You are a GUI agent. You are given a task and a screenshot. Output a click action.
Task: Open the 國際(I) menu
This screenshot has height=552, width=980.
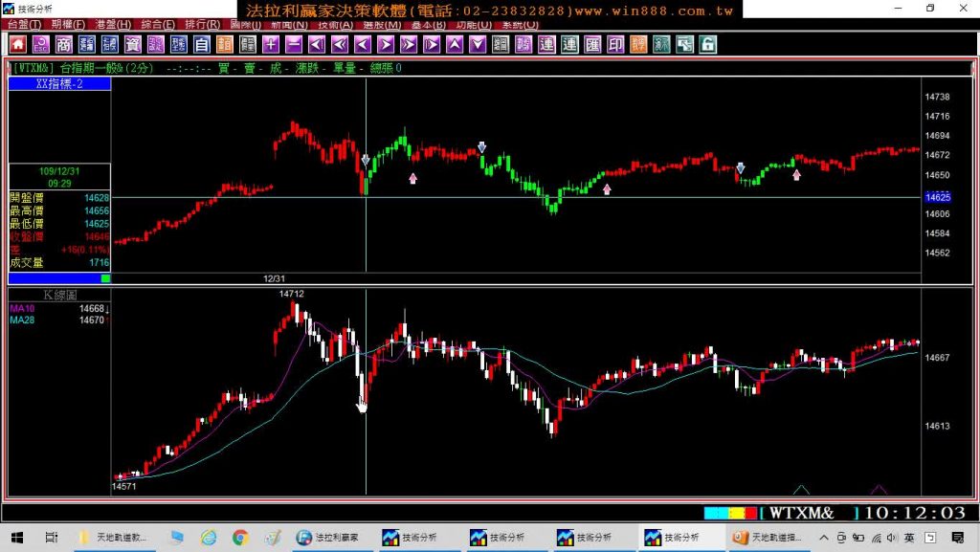click(x=246, y=24)
